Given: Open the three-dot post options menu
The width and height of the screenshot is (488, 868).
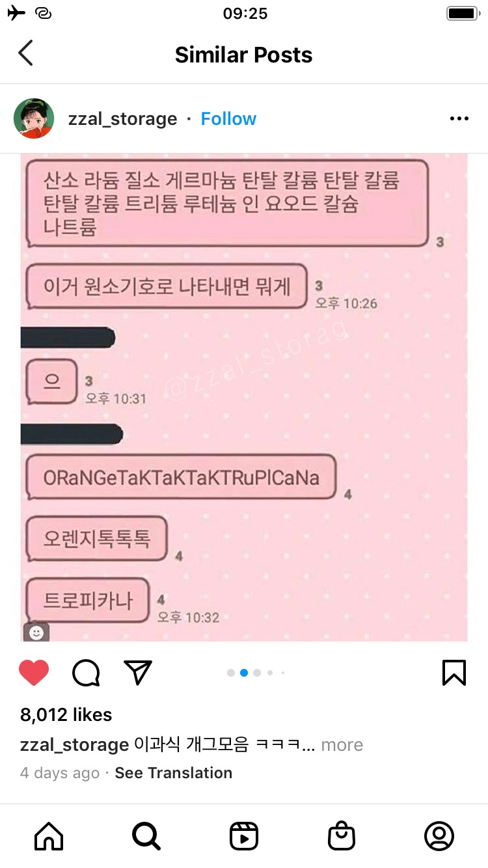Looking at the screenshot, I should pos(459,118).
